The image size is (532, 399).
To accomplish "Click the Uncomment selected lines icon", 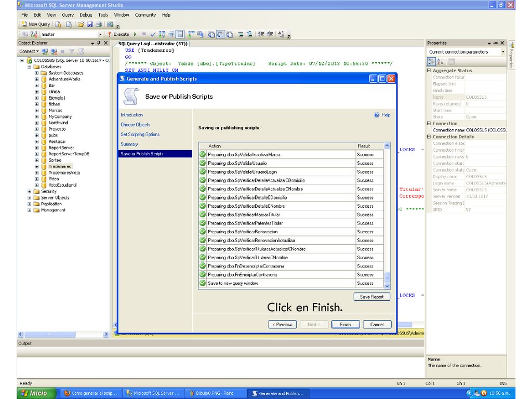I will [x=249, y=34].
